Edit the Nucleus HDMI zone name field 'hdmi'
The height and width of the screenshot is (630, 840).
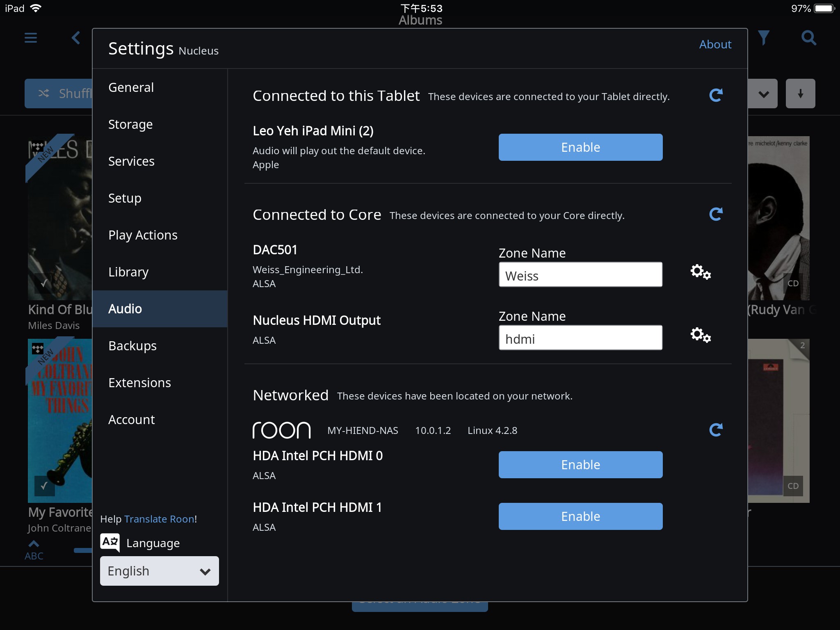coord(580,338)
